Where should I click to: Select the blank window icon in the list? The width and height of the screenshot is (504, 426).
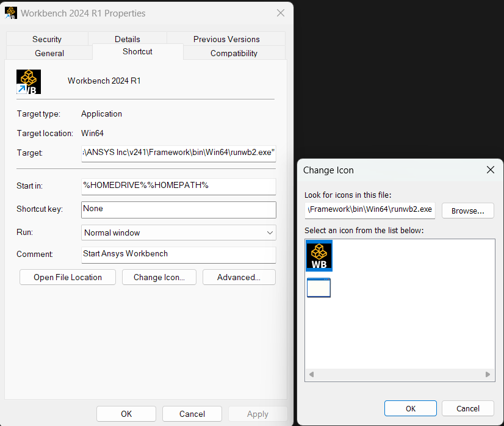(319, 287)
